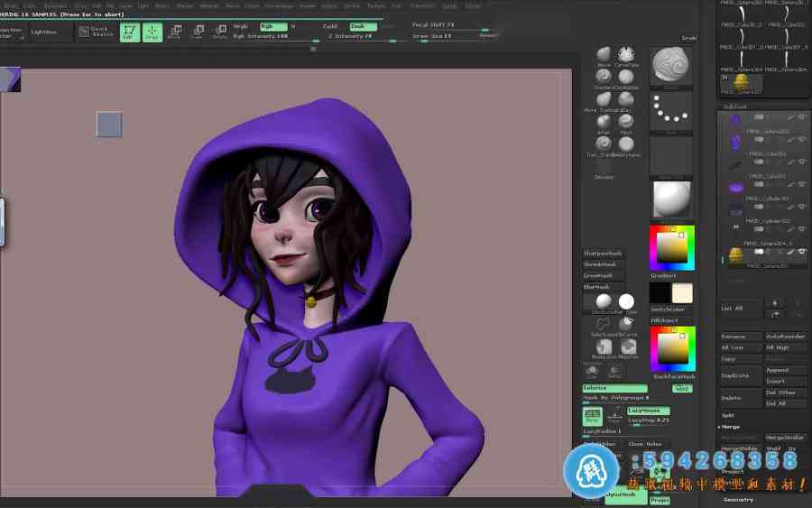The image size is (812, 508).
Task: Open Quick Sketch from the toolbar
Action: pyautogui.click(x=96, y=32)
